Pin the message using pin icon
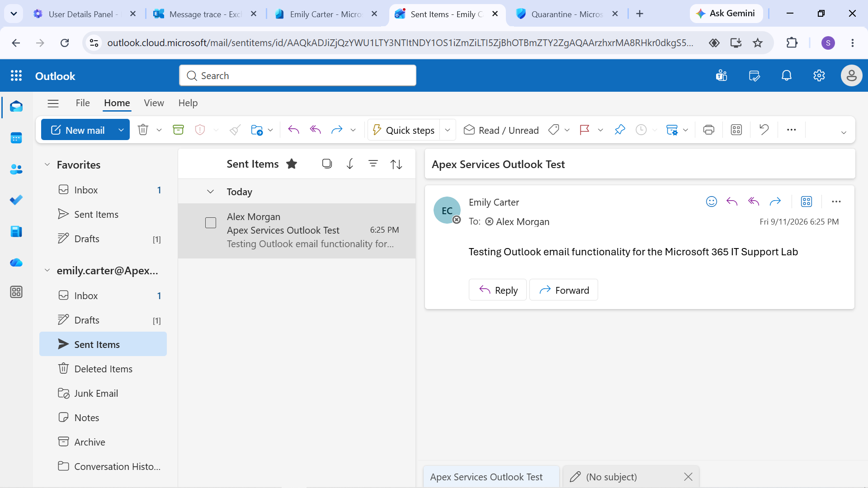Viewport: 868px width, 488px height. (620, 130)
